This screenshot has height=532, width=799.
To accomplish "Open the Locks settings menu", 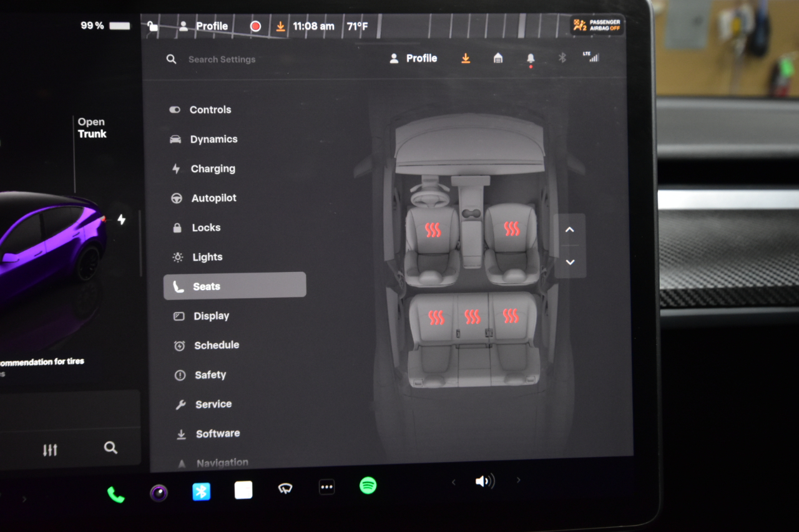I will coord(196,228).
